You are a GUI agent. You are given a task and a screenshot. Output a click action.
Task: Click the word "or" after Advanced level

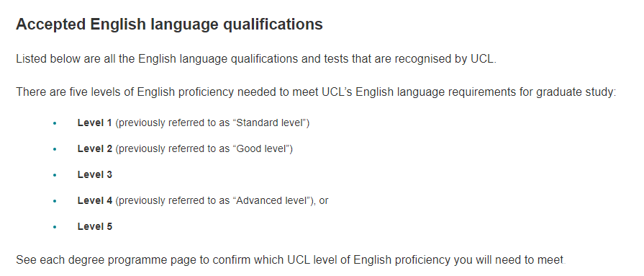click(324, 201)
